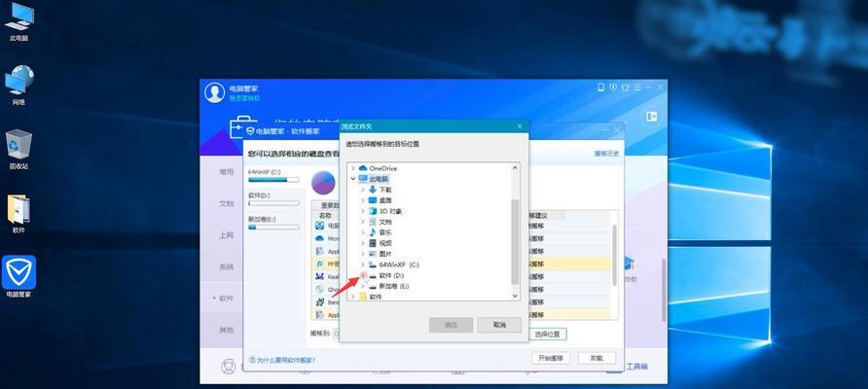The image size is (868, 389).
Task: Click the 开始搬移 button
Action: 551,358
